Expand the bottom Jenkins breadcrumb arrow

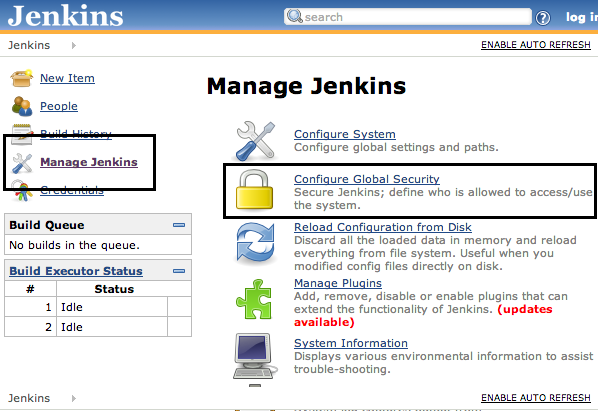tap(74, 398)
